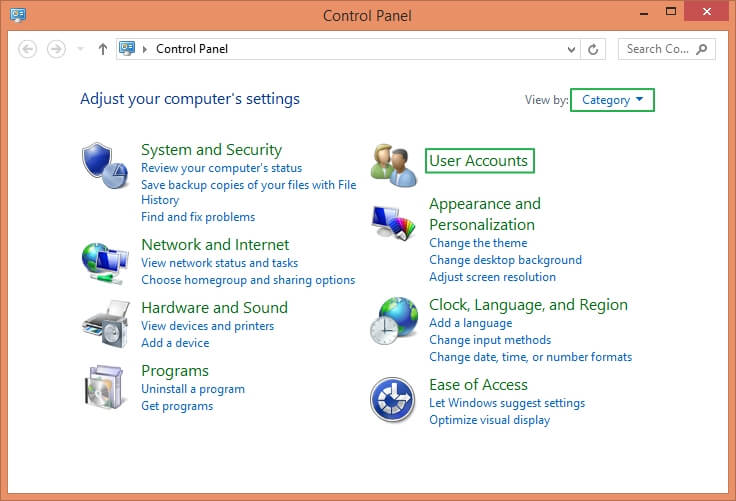
Task: Open Appearance and Personalization heading
Action: (485, 214)
